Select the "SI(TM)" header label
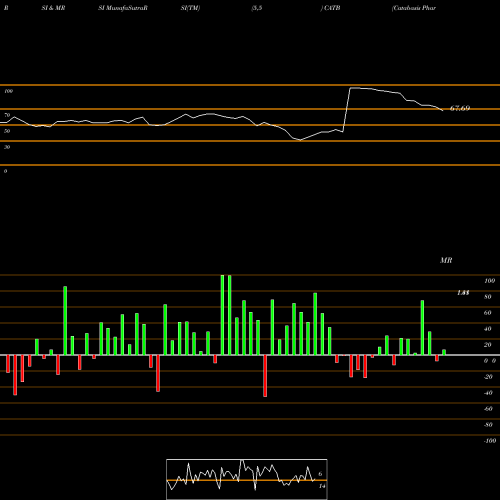The height and width of the screenshot is (500, 500). (x=190, y=8)
